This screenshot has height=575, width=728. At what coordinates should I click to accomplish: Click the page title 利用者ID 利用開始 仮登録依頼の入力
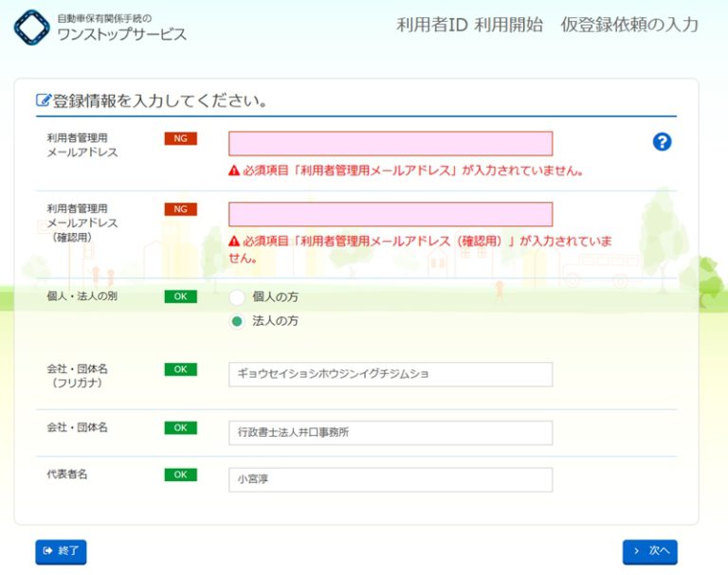click(x=547, y=25)
